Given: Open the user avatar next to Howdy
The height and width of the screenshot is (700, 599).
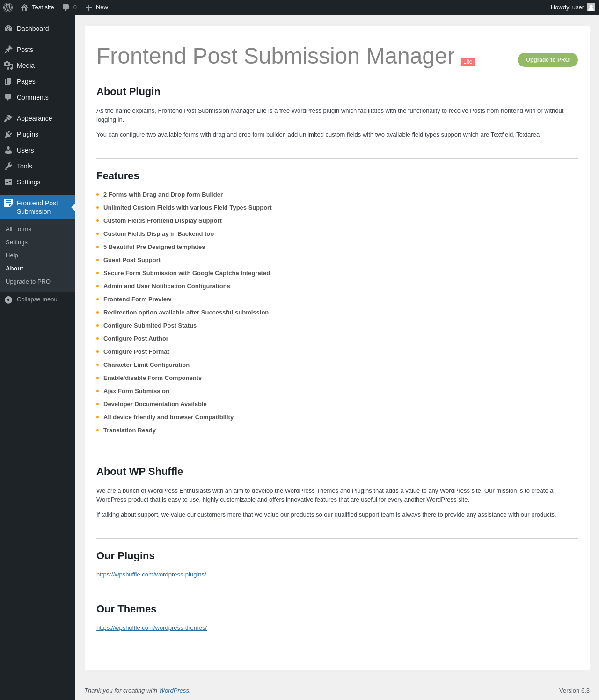Looking at the screenshot, I should point(591,7).
